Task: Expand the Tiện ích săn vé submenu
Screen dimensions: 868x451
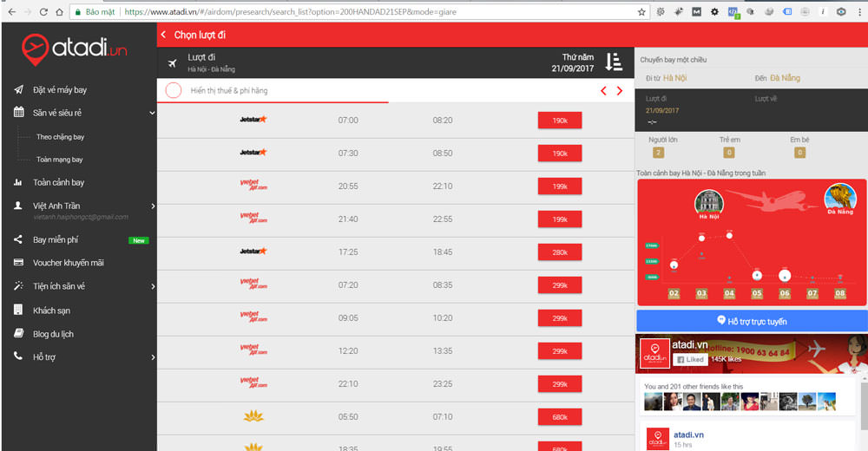Action: (x=153, y=286)
